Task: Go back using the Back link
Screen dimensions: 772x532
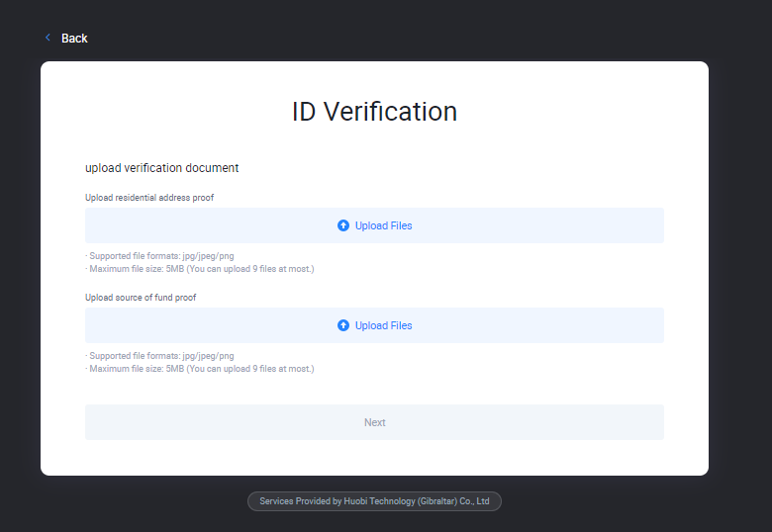Action: click(x=74, y=39)
